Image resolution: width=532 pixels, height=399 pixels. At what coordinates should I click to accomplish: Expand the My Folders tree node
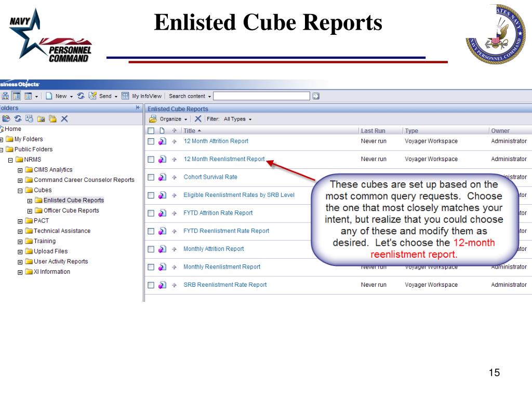coord(2,140)
